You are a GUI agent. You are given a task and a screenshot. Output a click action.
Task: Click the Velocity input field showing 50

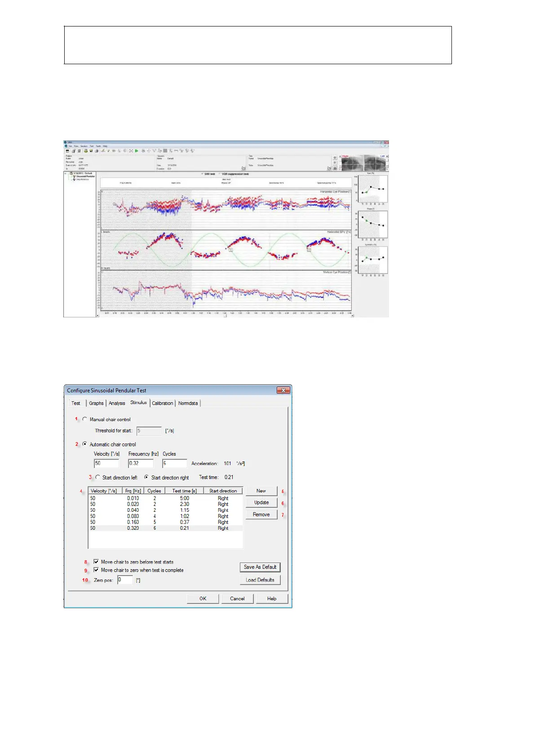click(x=106, y=463)
